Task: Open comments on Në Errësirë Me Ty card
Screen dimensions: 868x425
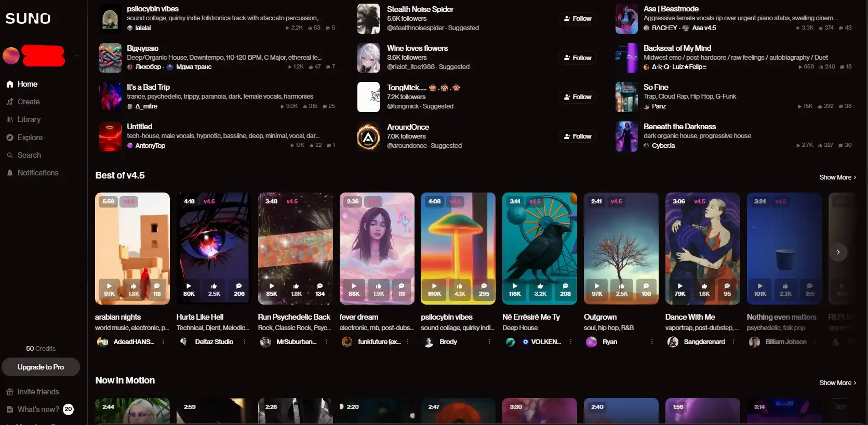Action: click(565, 290)
